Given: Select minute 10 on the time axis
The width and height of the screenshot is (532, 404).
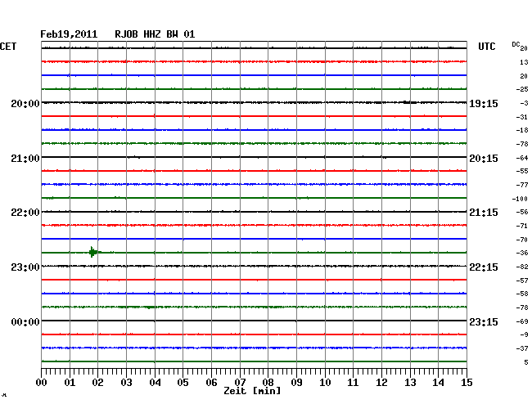Looking at the screenshot, I should click(325, 382).
